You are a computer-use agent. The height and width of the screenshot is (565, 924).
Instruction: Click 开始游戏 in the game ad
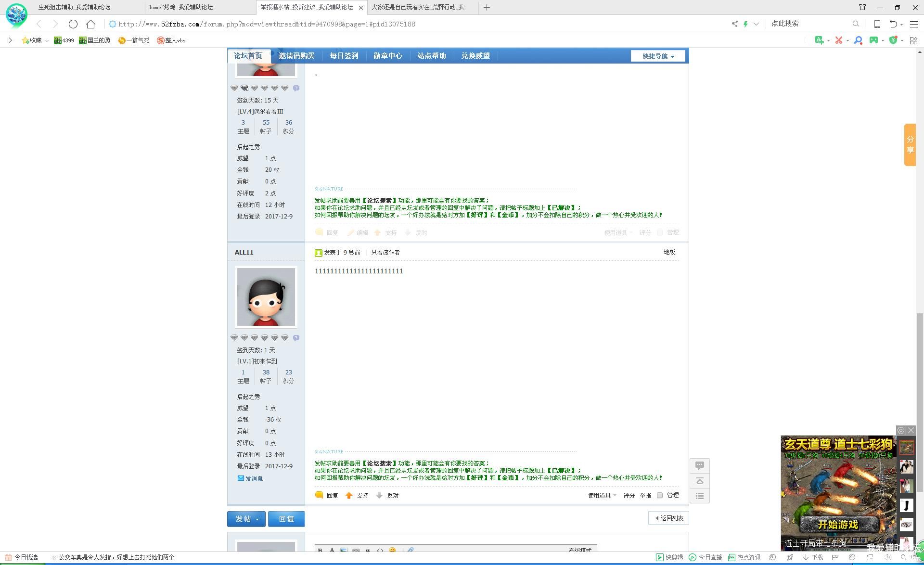838,525
